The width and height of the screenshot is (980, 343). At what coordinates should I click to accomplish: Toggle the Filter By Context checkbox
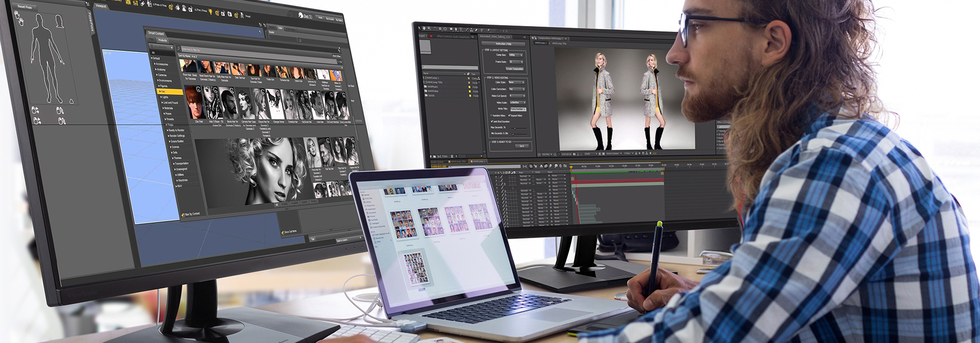tap(183, 215)
